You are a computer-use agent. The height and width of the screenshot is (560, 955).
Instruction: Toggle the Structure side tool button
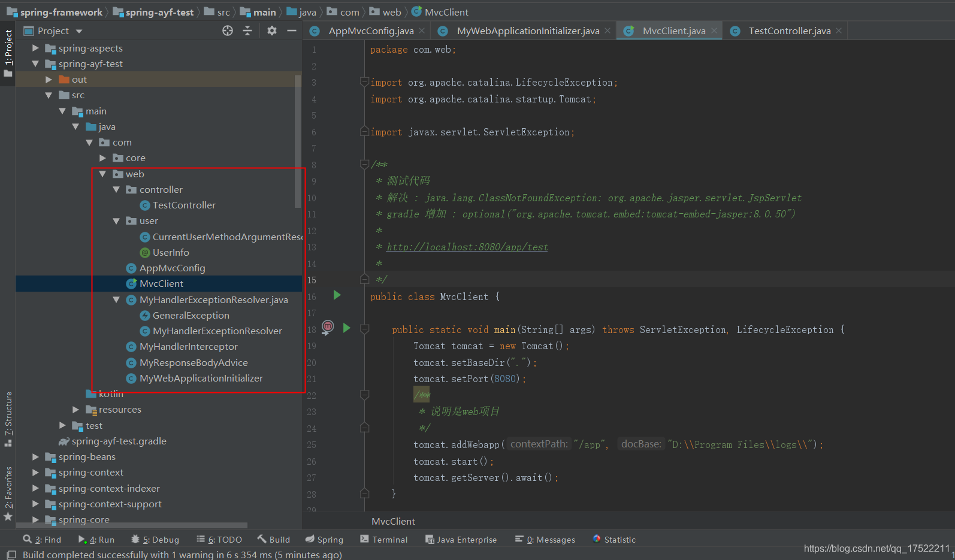tap(8, 419)
